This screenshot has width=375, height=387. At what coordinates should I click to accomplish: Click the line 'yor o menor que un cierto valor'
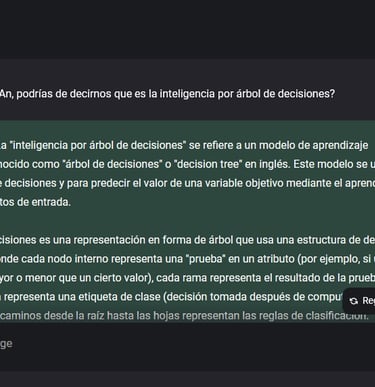187,278
